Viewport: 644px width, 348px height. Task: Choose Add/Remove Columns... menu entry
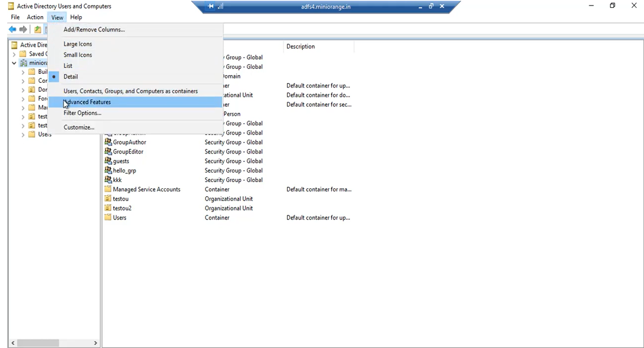[x=135, y=29]
